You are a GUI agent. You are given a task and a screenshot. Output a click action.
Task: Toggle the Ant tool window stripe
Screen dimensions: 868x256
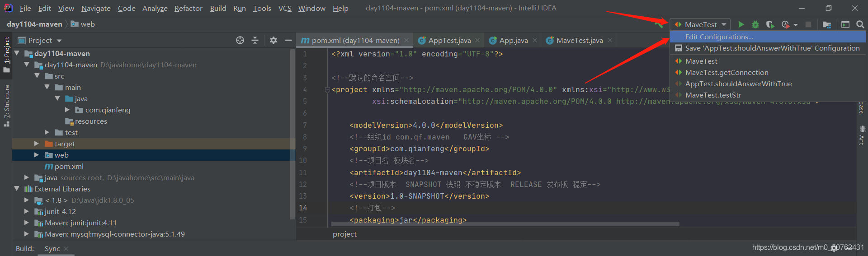862,135
